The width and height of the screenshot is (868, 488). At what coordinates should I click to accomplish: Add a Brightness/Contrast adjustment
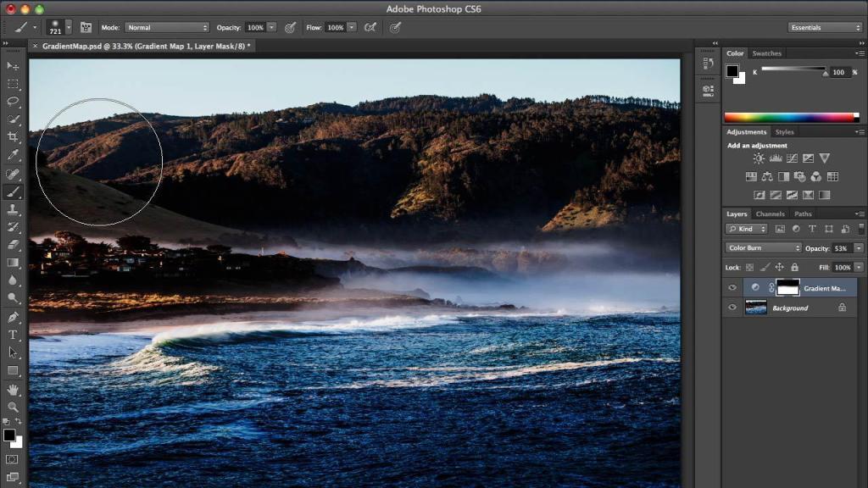point(759,158)
